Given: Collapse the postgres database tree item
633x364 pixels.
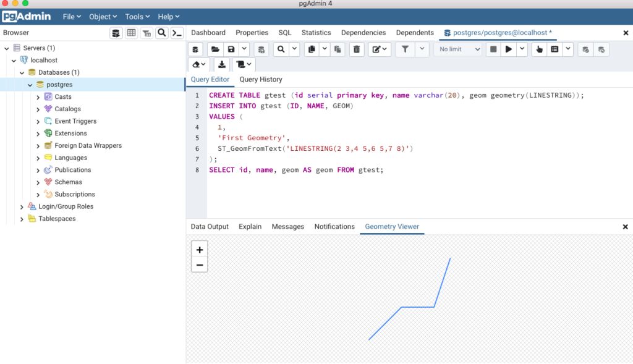Looking at the screenshot, I should 30,85.
